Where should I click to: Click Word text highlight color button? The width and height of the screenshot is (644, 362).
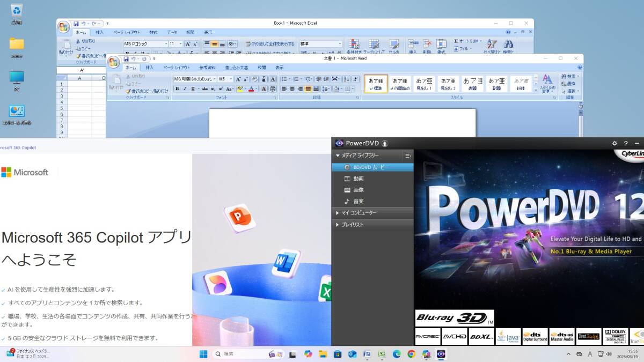[240, 88]
